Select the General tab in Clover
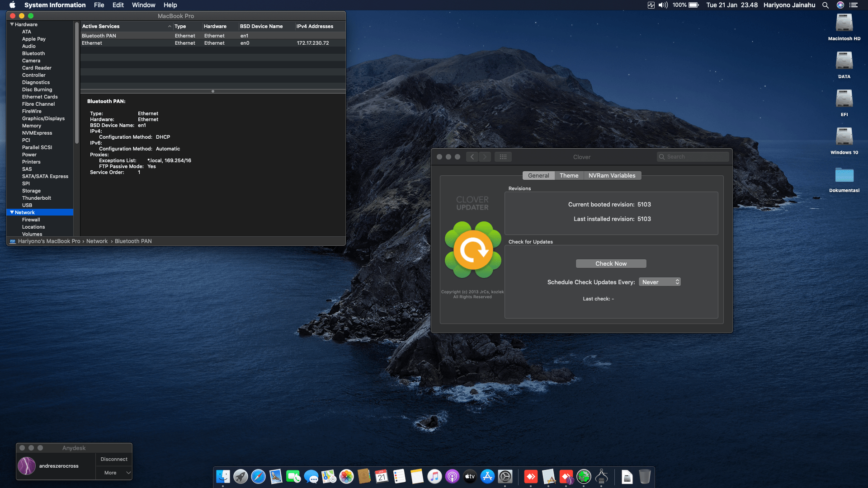868x488 pixels. [538, 176]
